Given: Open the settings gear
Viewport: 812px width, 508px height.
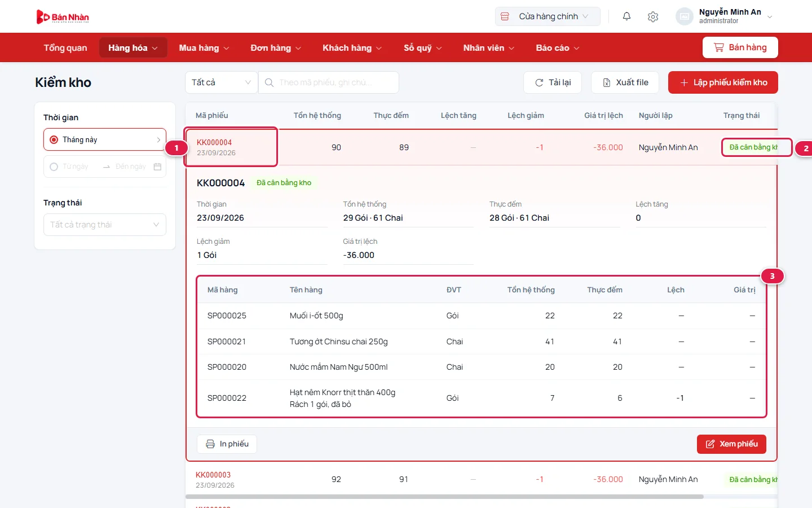Looking at the screenshot, I should [x=653, y=16].
